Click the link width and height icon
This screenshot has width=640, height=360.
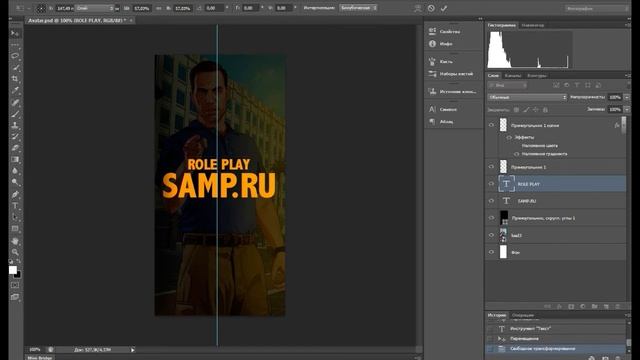158,8
